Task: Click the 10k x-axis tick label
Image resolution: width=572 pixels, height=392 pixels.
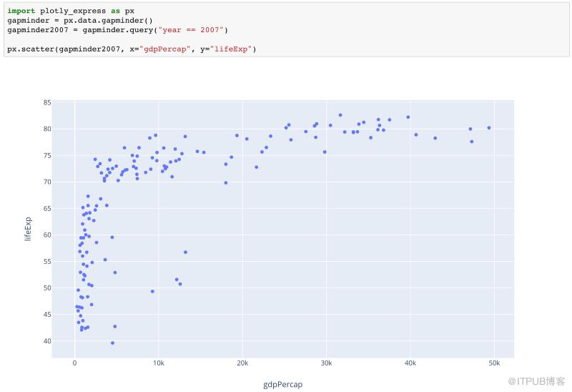Action: pos(158,363)
